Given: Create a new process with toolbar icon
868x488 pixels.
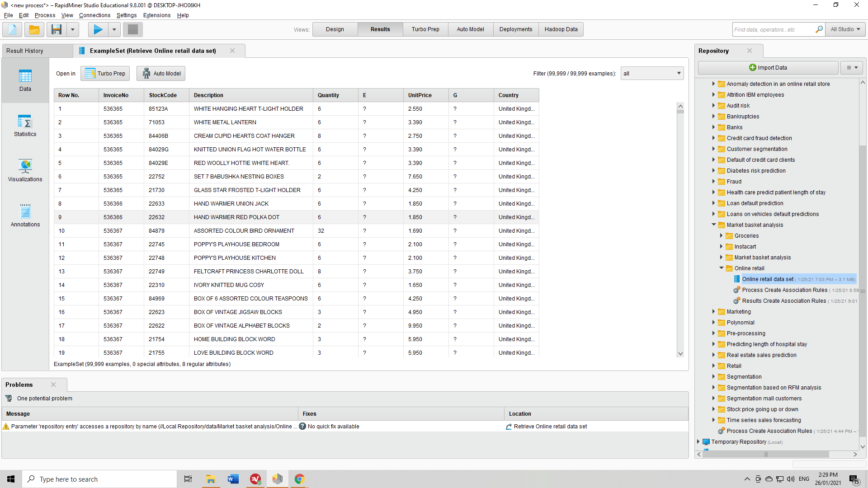Looking at the screenshot, I should (12, 30).
